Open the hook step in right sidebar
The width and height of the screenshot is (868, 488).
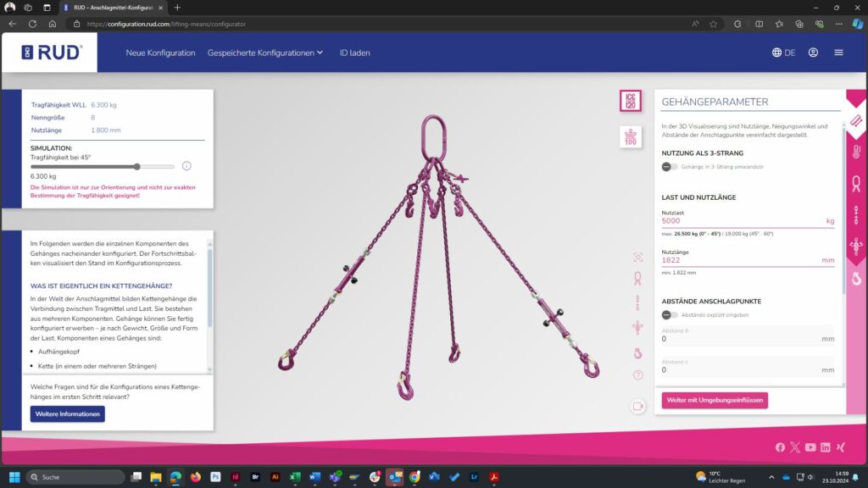(856, 278)
